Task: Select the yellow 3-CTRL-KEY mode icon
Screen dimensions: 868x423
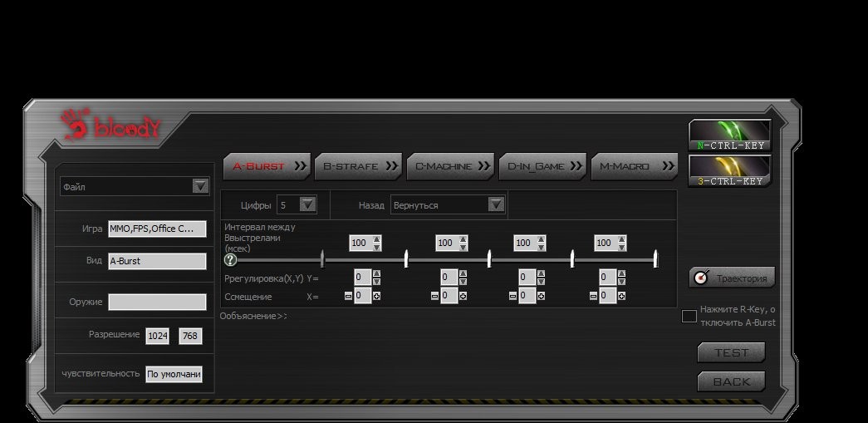Action: (x=729, y=170)
